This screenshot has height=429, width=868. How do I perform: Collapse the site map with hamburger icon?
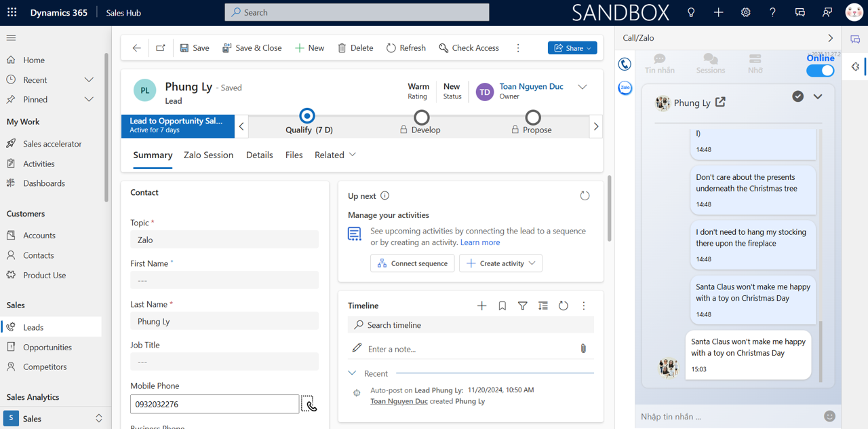click(11, 38)
